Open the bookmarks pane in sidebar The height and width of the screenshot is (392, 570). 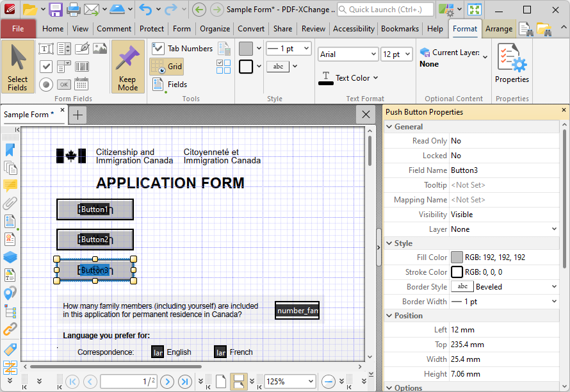10,150
